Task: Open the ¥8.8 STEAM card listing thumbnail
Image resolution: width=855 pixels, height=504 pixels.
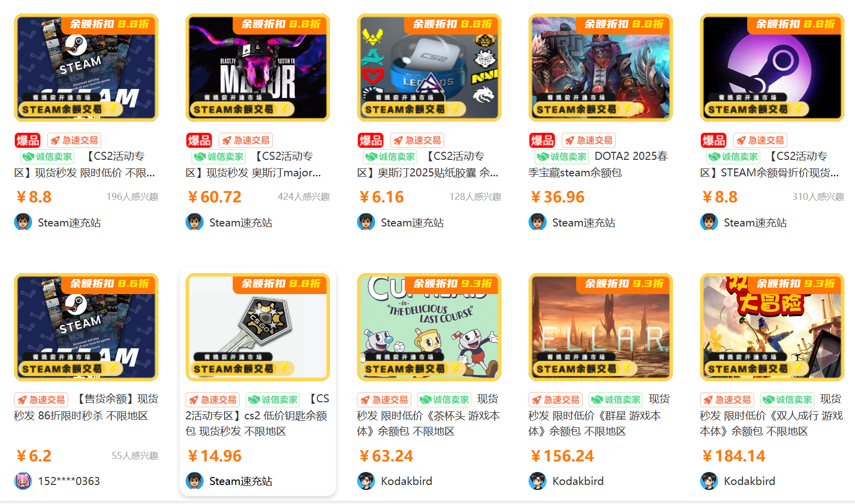Action: click(x=86, y=68)
